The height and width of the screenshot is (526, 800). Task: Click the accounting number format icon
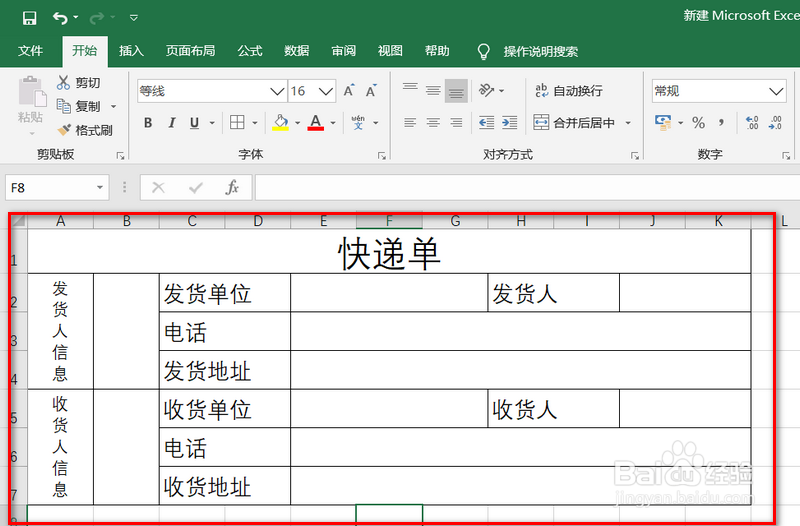point(663,122)
